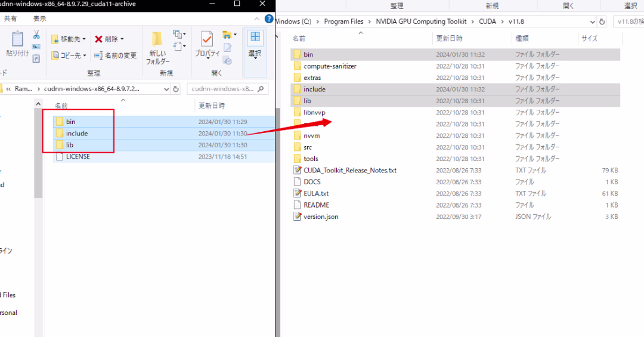The height and width of the screenshot is (337, 644).
Task: Click the Paste shortcut icon
Action: [36, 59]
